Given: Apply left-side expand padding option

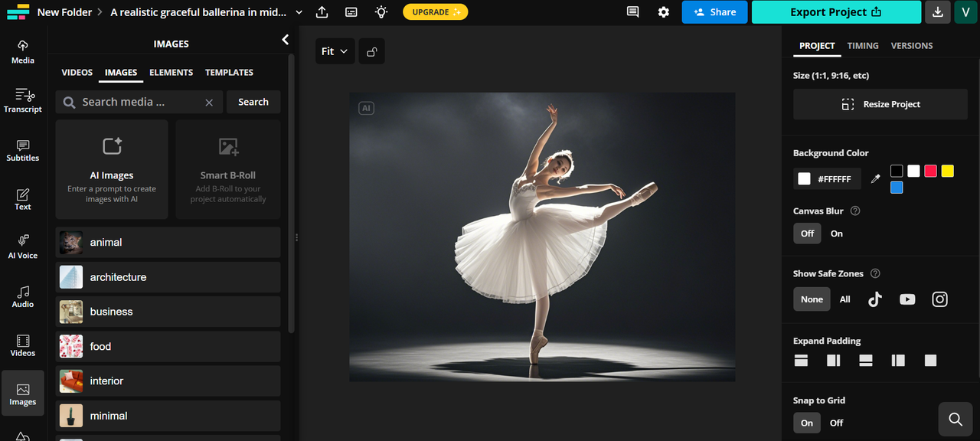Looking at the screenshot, I should click(898, 361).
